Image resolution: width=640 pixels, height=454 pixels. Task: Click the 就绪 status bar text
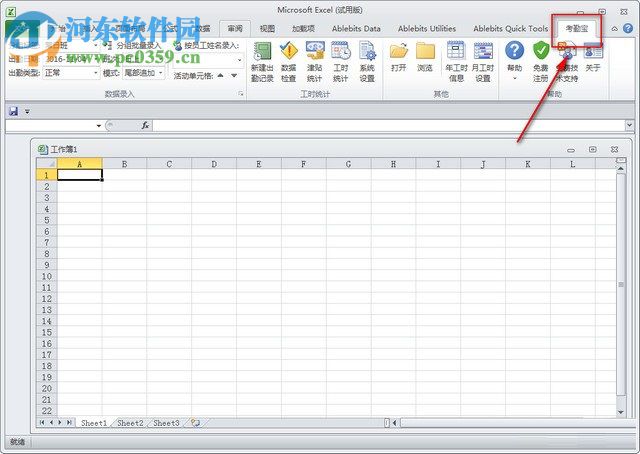coord(17,442)
